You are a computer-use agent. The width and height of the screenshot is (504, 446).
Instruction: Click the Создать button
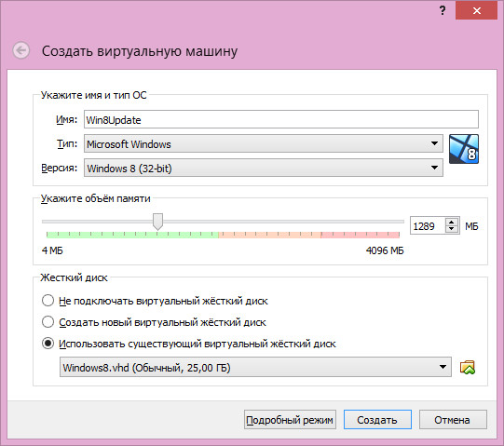pos(377,420)
